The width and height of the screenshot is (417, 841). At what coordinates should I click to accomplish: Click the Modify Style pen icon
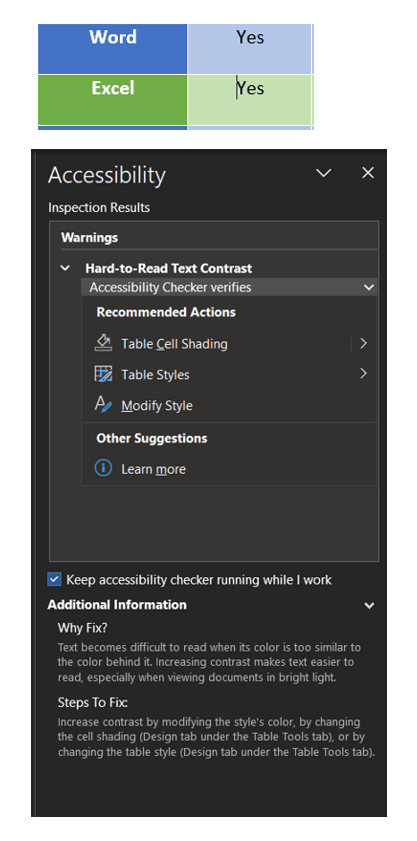pos(103,404)
